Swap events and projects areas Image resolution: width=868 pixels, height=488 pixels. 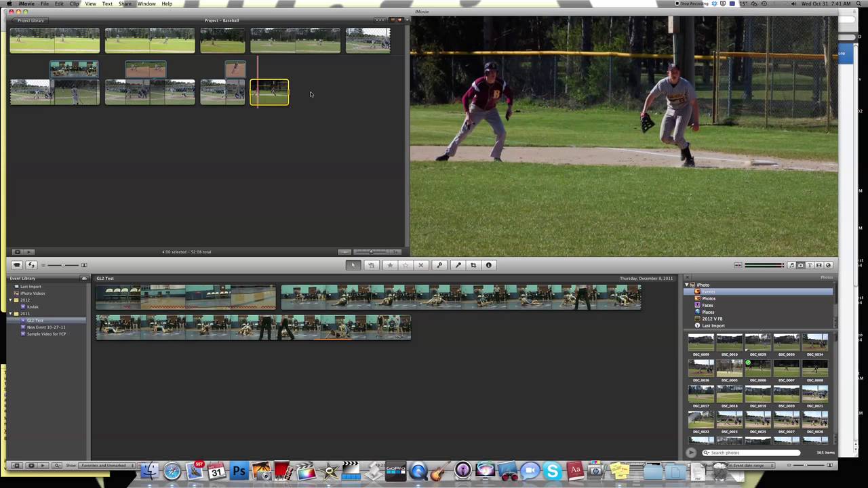pyautogui.click(x=31, y=265)
